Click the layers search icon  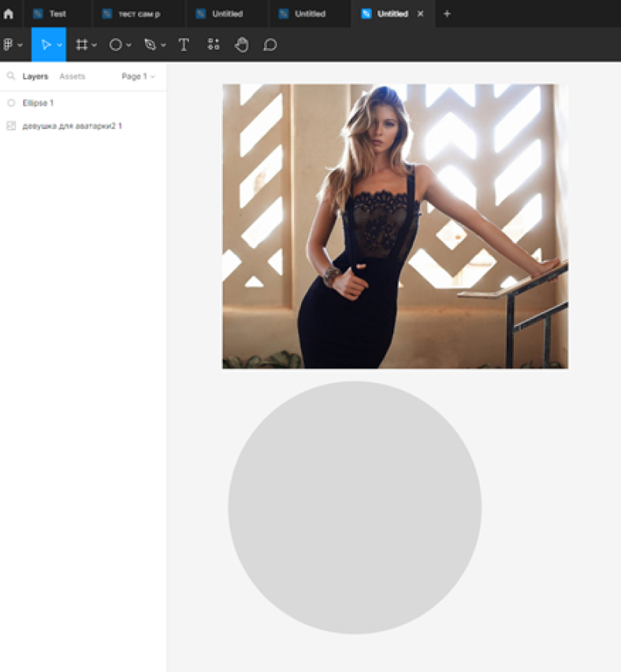[11, 76]
